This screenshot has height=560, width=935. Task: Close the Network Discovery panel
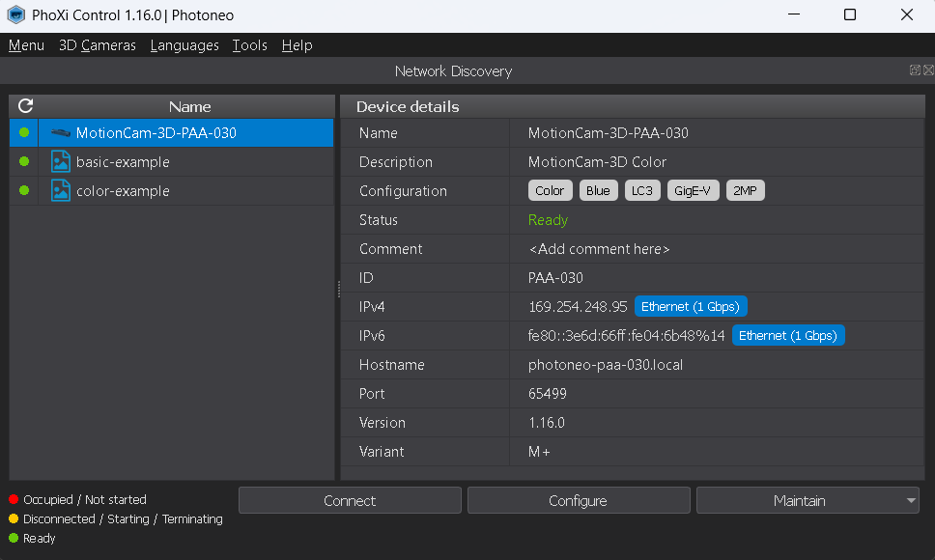pyautogui.click(x=928, y=70)
